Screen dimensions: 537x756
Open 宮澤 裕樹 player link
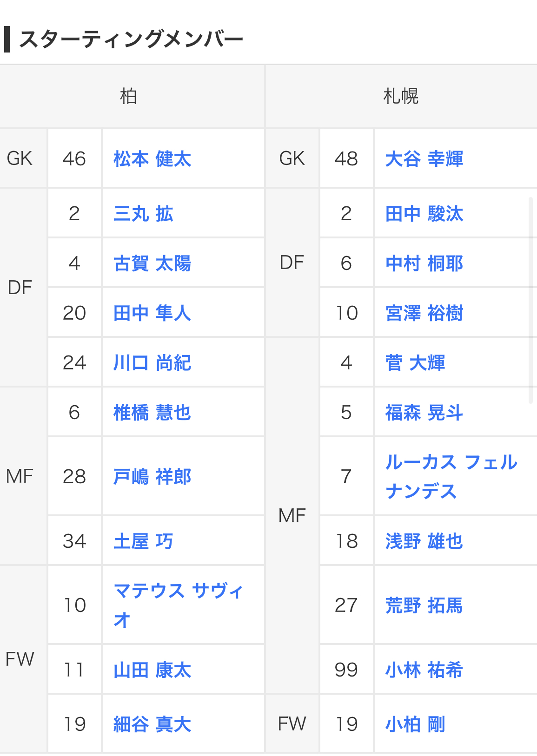click(x=424, y=313)
